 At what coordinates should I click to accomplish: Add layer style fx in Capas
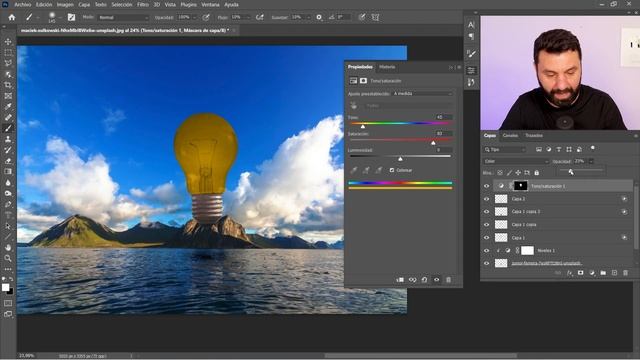tap(569, 273)
